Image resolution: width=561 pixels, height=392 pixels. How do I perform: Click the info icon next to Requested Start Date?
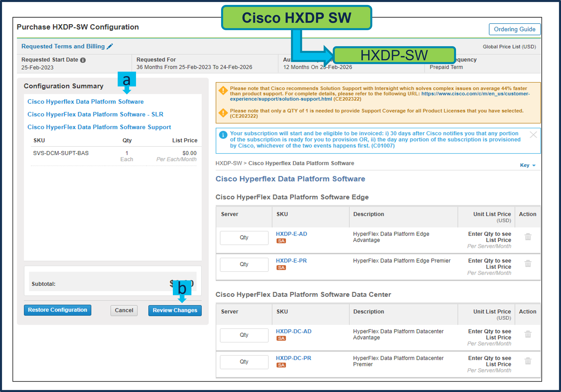(83, 60)
